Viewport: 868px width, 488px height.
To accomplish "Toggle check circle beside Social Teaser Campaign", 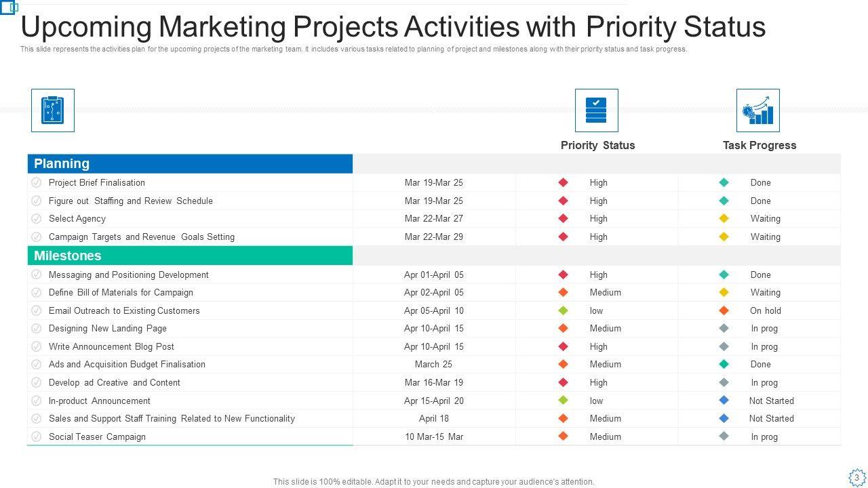I will click(37, 436).
